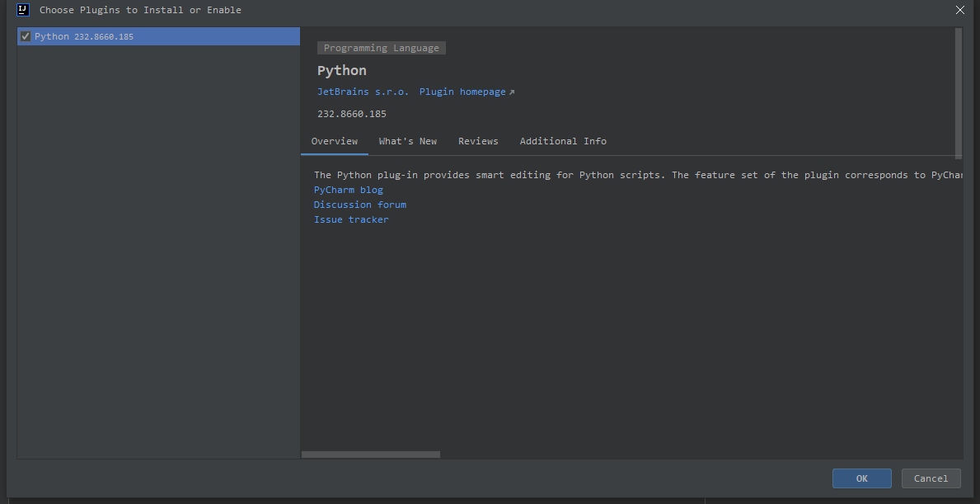Open the Overview tab
Viewport: 980px width, 504px height.
(334, 141)
